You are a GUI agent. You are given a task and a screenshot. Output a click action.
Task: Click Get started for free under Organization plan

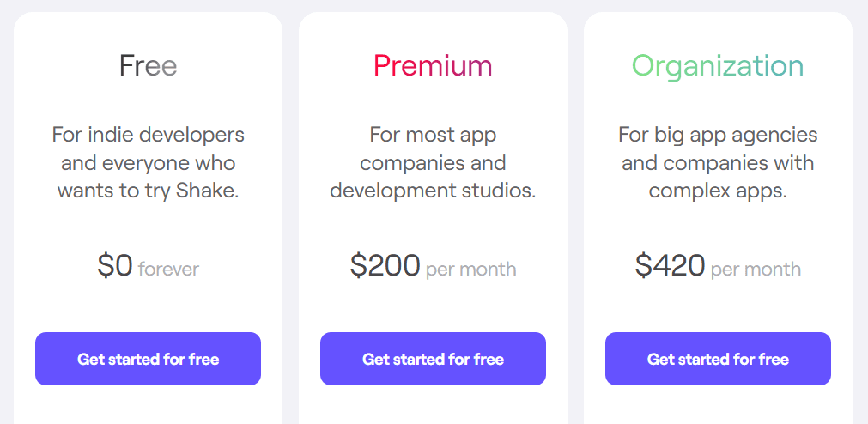[x=718, y=359]
